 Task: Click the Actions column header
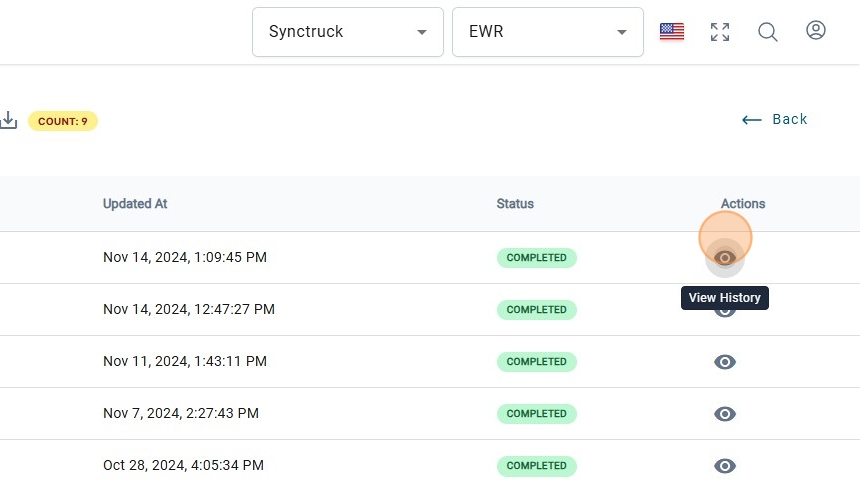(743, 204)
